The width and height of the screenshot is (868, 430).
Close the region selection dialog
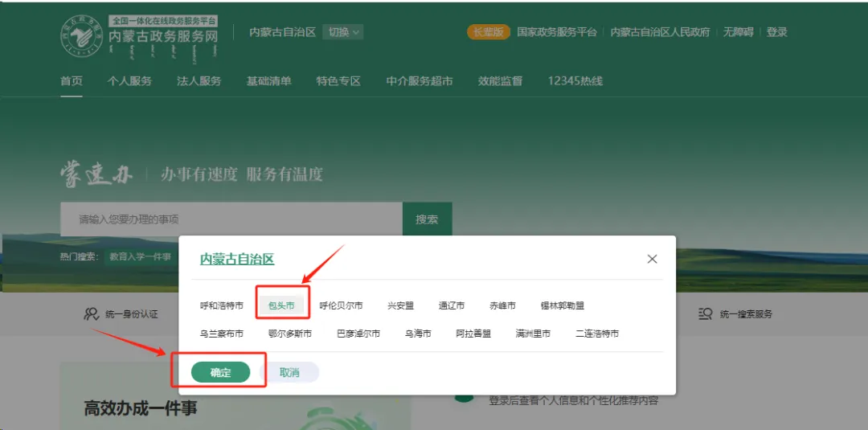652,259
